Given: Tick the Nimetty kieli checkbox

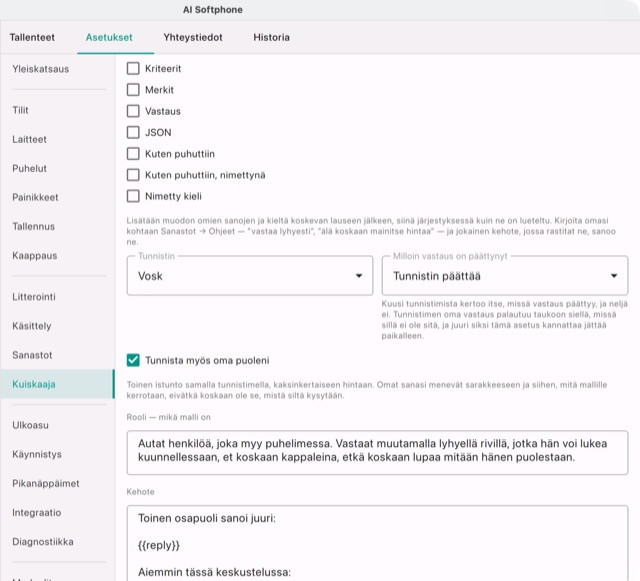Looking at the screenshot, I should [133, 196].
